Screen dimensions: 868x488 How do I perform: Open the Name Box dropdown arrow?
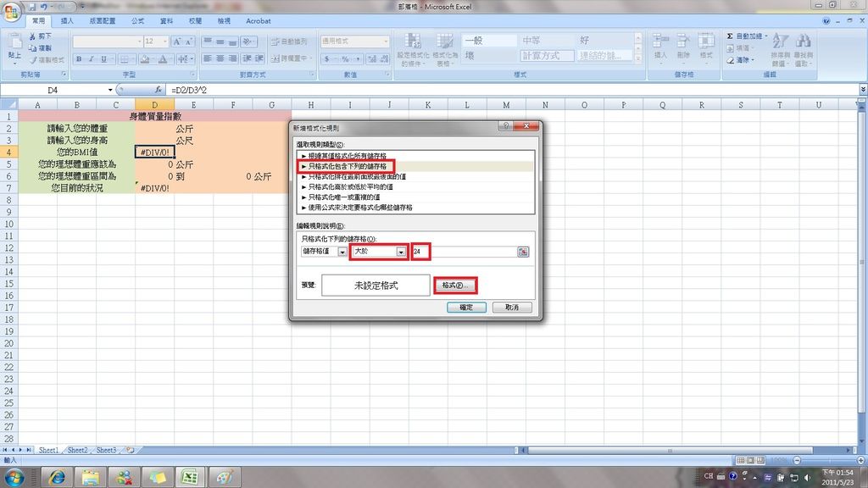[x=110, y=90]
